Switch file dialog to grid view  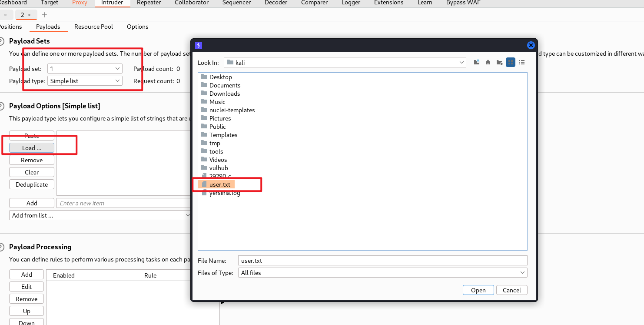[x=511, y=62]
